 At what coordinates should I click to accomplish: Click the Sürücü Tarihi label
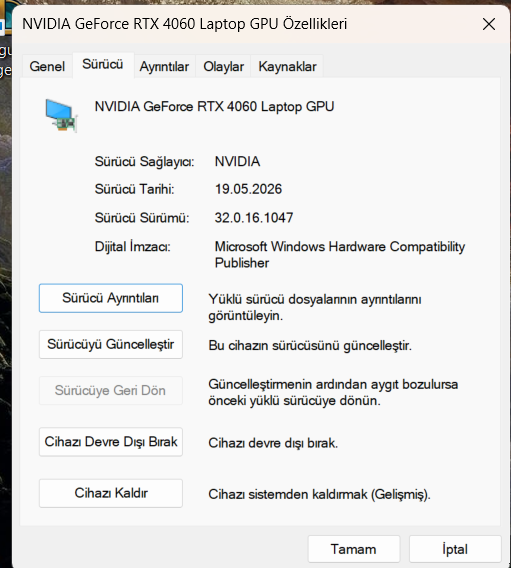click(134, 189)
